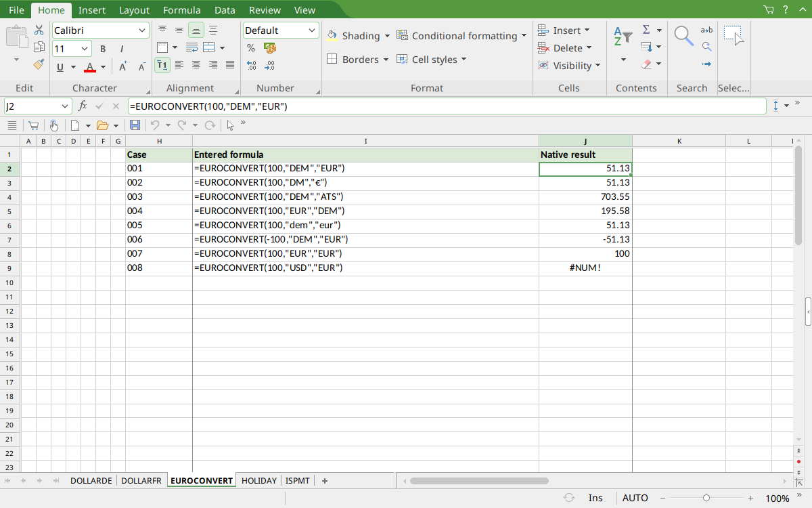Click the zoom in plus button
Screen dimensions: 812x508
click(750, 498)
